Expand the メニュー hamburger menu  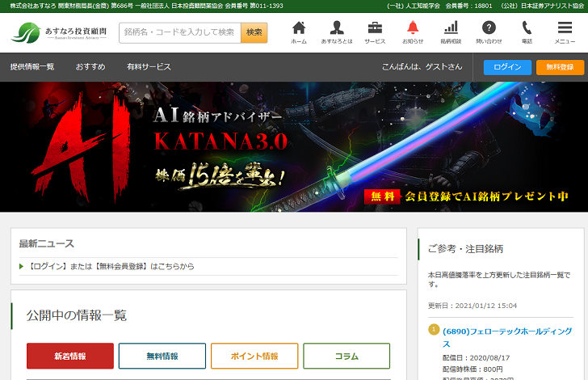tap(565, 32)
